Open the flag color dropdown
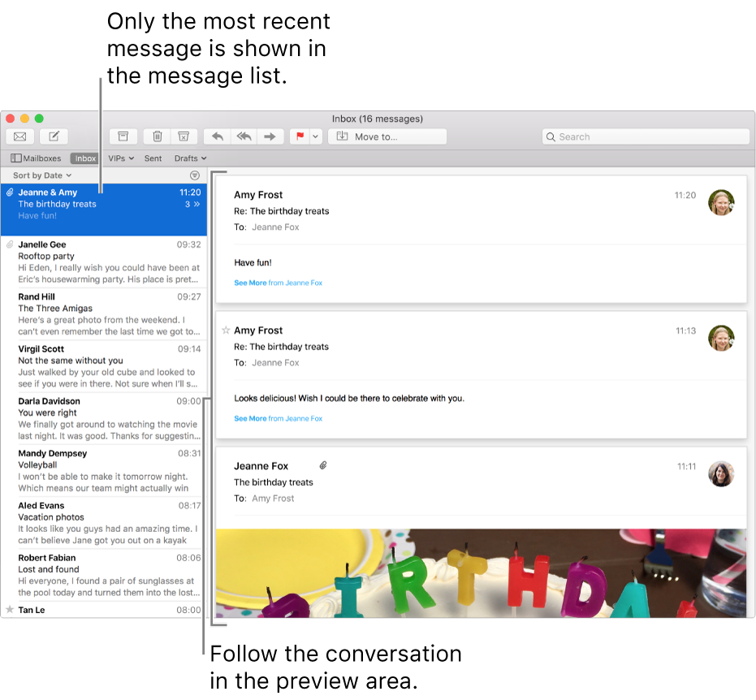The image size is (756, 700). point(315,136)
